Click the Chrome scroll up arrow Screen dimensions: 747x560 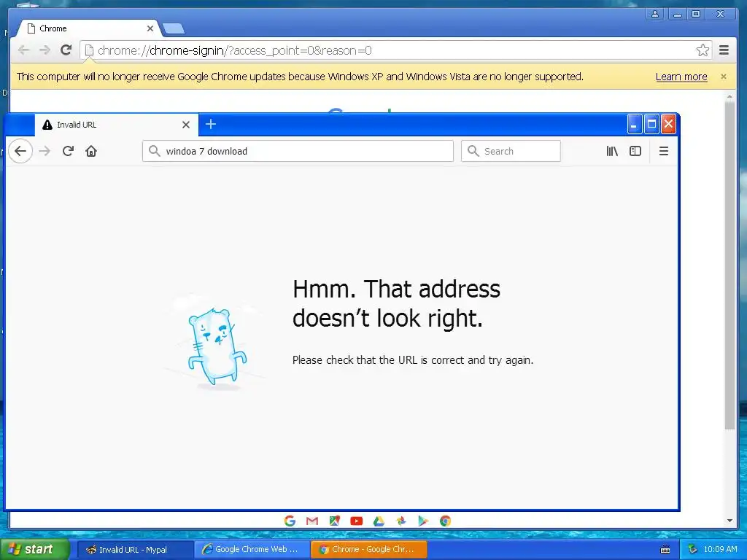coord(729,96)
